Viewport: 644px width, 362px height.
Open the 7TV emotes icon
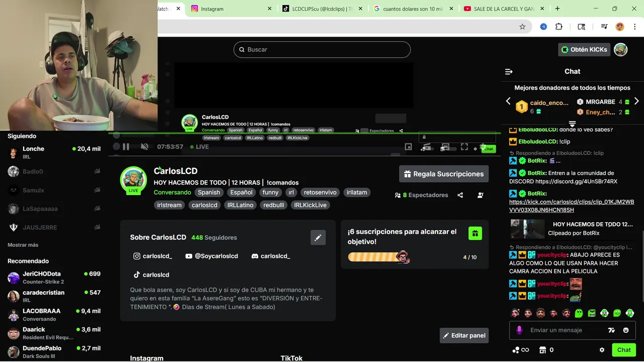pos(611,330)
